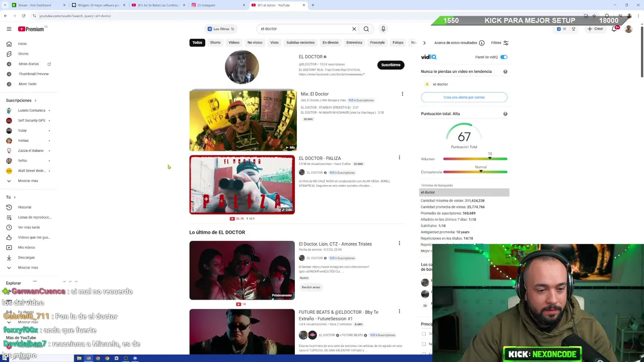Open browser tab search dropdown
The width and height of the screenshot is (644, 362).
pos(6,5)
